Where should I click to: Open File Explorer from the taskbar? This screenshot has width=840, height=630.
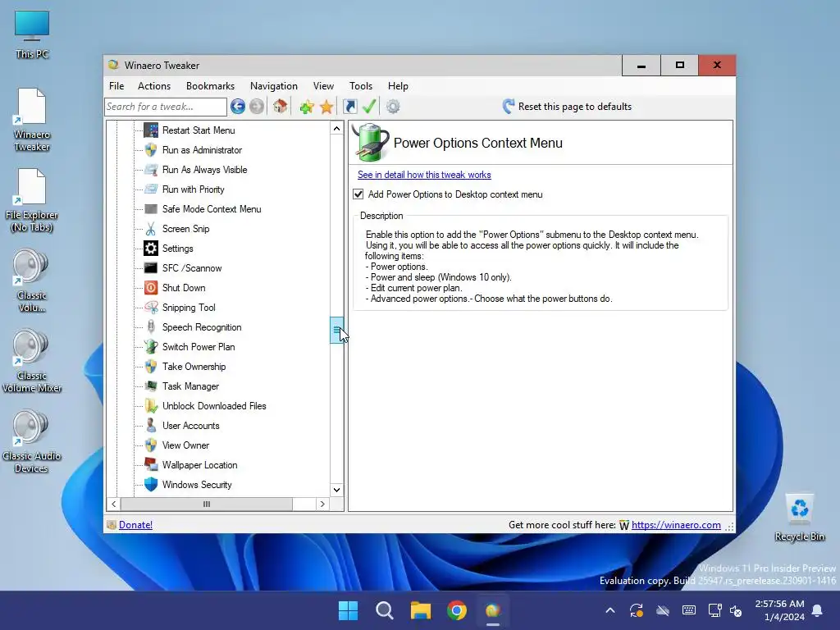[421, 610]
